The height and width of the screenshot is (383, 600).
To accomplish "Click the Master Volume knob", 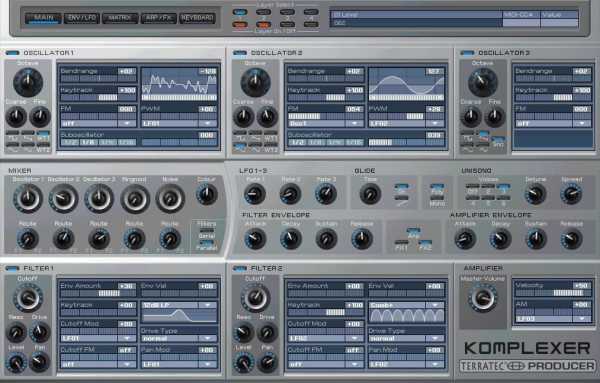I will pyautogui.click(x=483, y=298).
